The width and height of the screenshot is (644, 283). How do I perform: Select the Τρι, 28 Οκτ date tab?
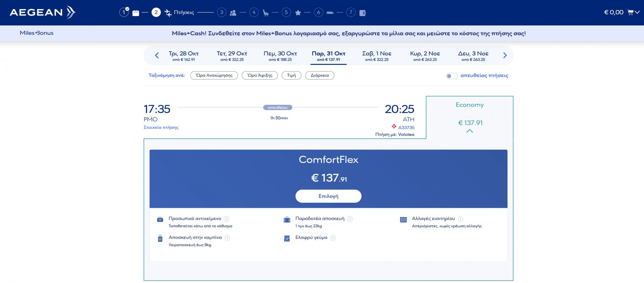tap(183, 56)
